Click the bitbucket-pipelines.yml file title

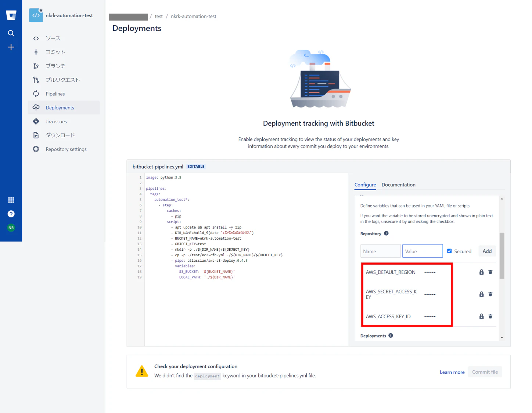click(x=158, y=167)
